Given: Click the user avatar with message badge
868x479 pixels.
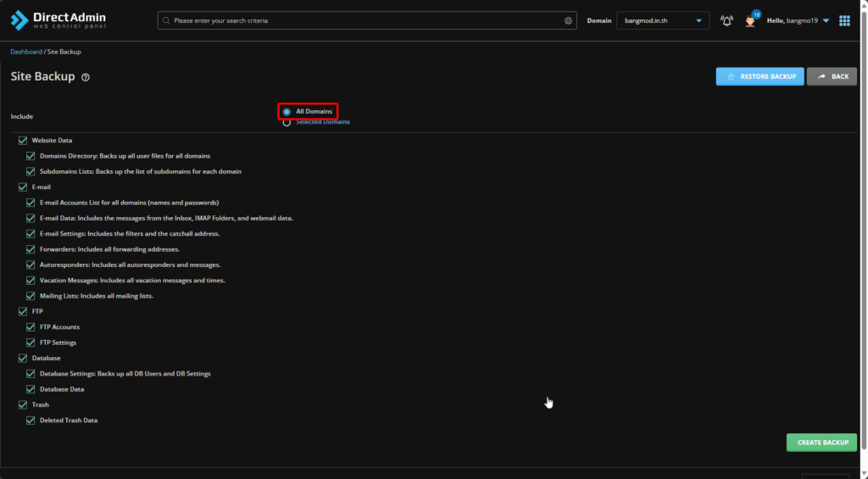Looking at the screenshot, I should coord(750,20).
